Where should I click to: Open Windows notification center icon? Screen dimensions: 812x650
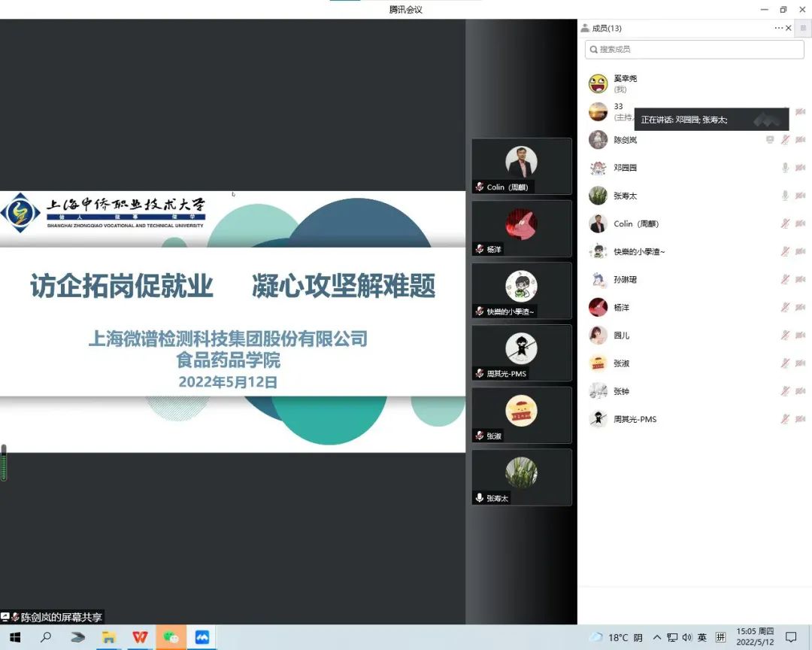tap(791, 637)
